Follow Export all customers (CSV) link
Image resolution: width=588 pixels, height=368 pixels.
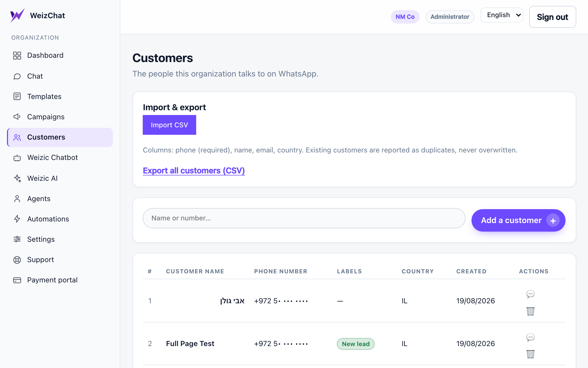(194, 171)
